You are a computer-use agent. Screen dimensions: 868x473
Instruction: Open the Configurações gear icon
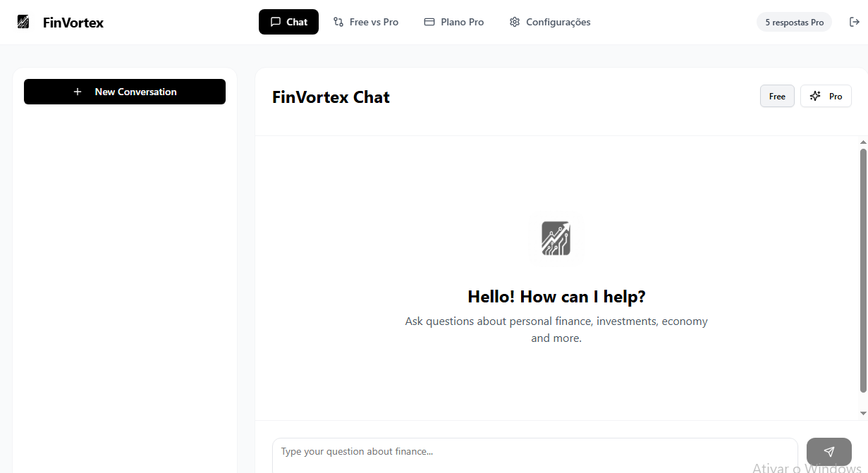(514, 22)
